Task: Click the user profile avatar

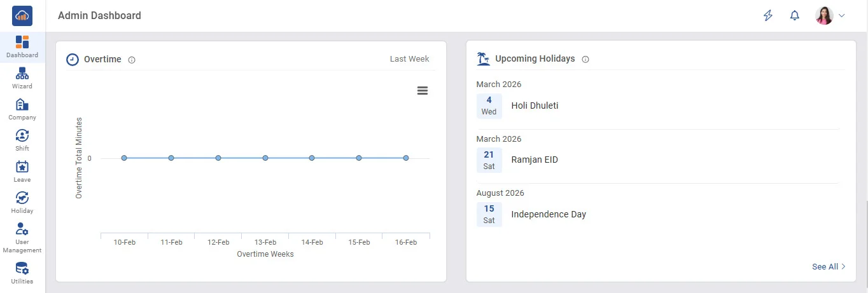Action: click(824, 16)
